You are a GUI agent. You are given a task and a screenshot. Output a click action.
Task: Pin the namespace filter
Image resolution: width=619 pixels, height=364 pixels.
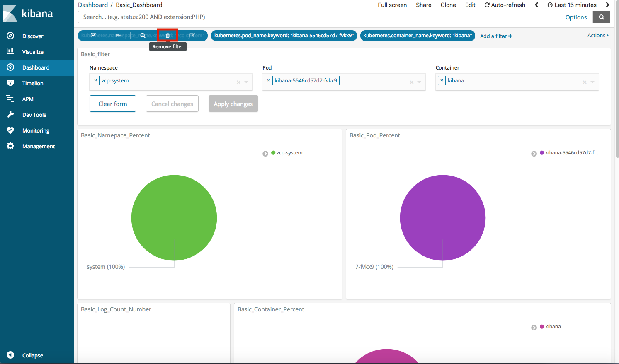tap(118, 35)
